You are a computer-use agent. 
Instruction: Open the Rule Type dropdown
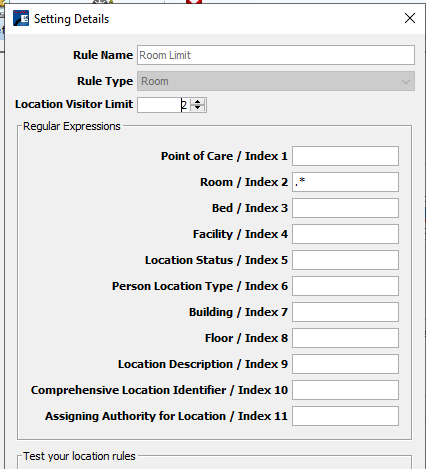click(276, 81)
